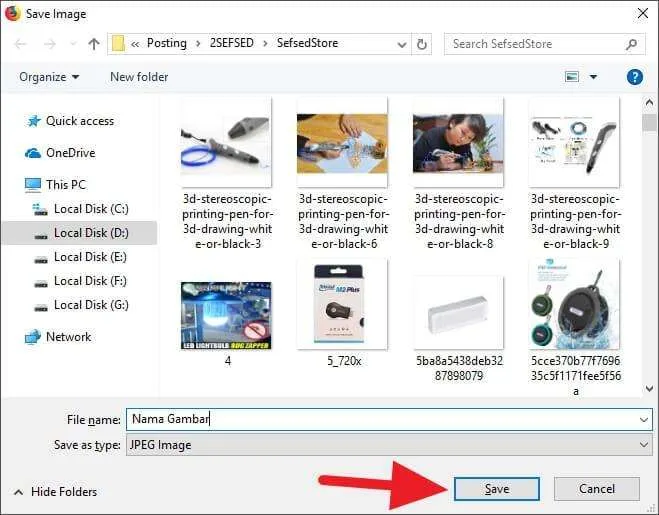Change view with the view icon
Viewport: 659px width, 515px height.
(x=572, y=77)
